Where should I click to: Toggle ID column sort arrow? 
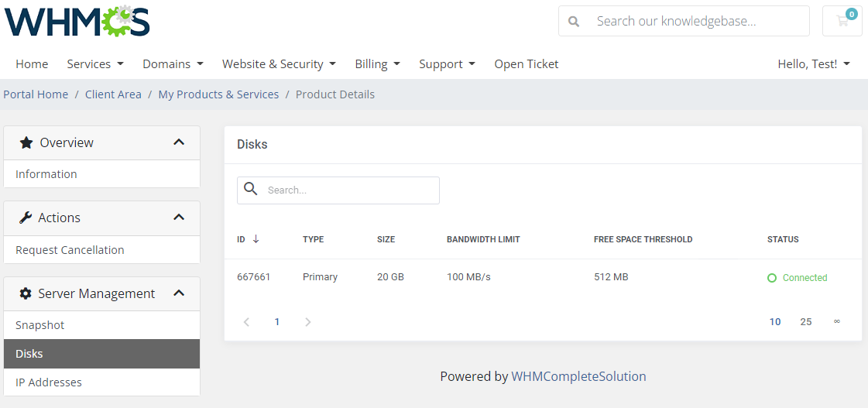256,239
